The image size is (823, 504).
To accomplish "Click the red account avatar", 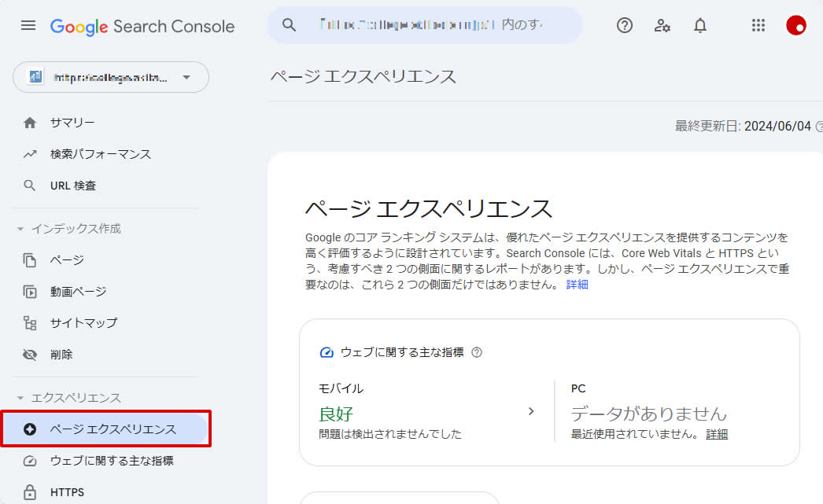I will (x=796, y=25).
